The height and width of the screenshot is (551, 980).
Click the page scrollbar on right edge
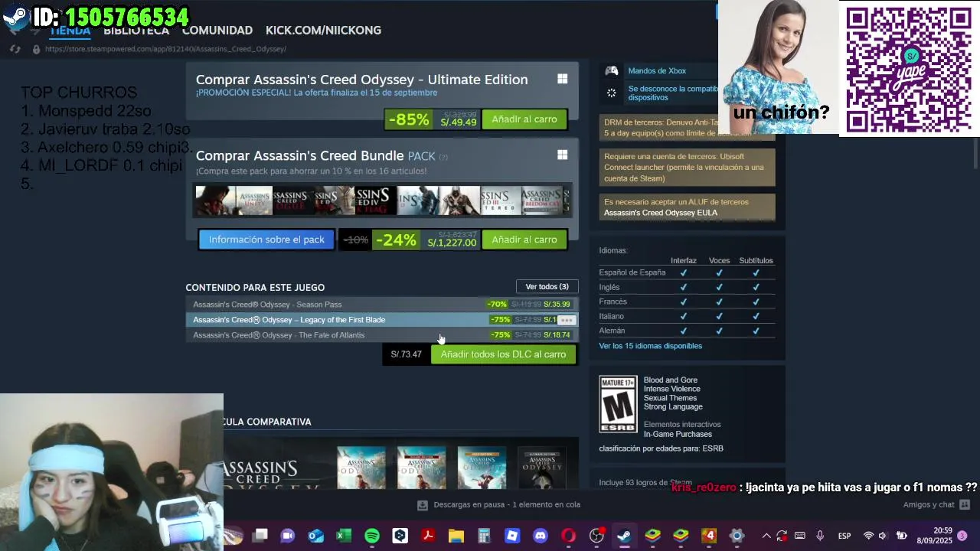pyautogui.click(x=975, y=152)
